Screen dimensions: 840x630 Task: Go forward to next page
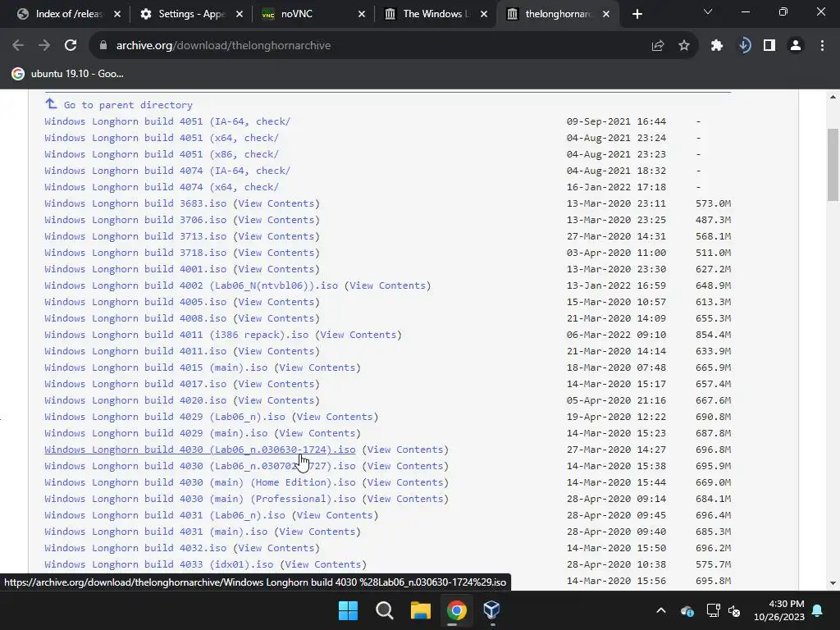pyautogui.click(x=44, y=46)
